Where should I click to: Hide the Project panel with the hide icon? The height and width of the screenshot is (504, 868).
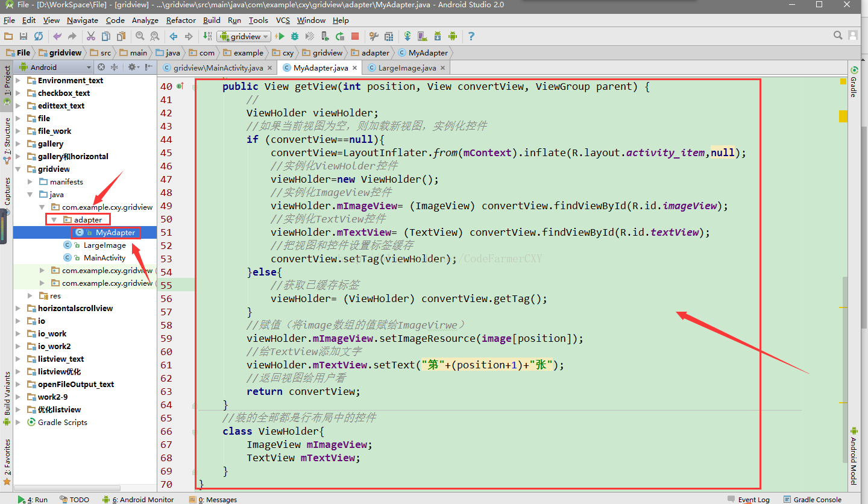148,67
